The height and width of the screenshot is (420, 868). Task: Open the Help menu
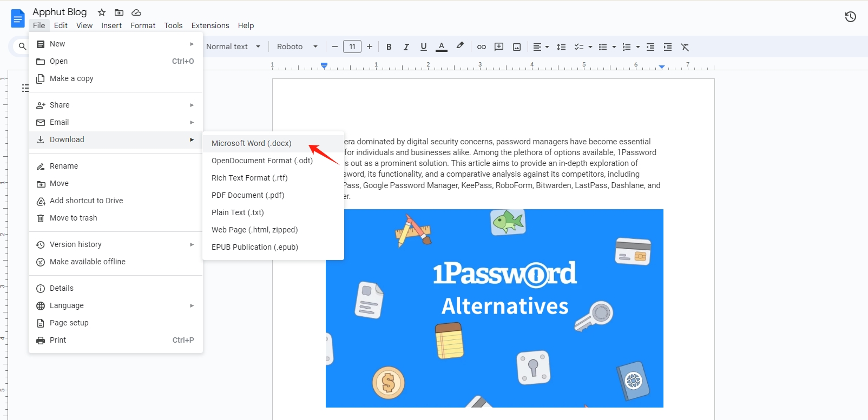point(246,25)
